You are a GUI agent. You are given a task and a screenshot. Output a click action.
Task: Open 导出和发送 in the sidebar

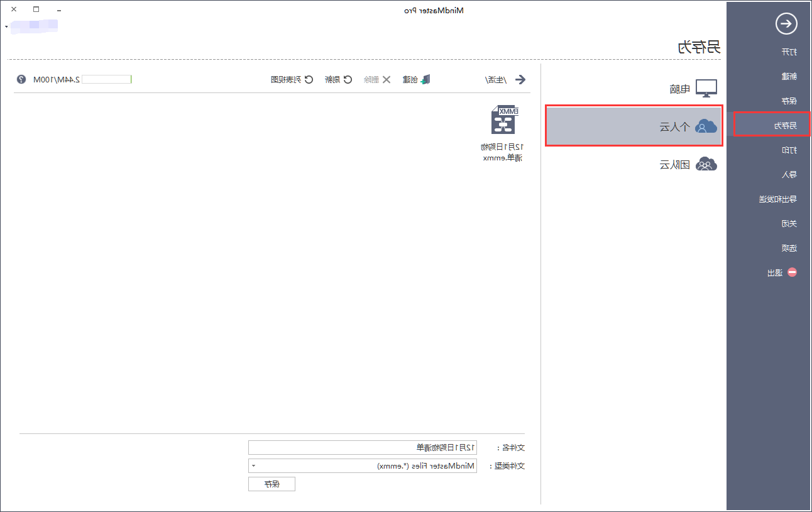pyautogui.click(x=777, y=199)
